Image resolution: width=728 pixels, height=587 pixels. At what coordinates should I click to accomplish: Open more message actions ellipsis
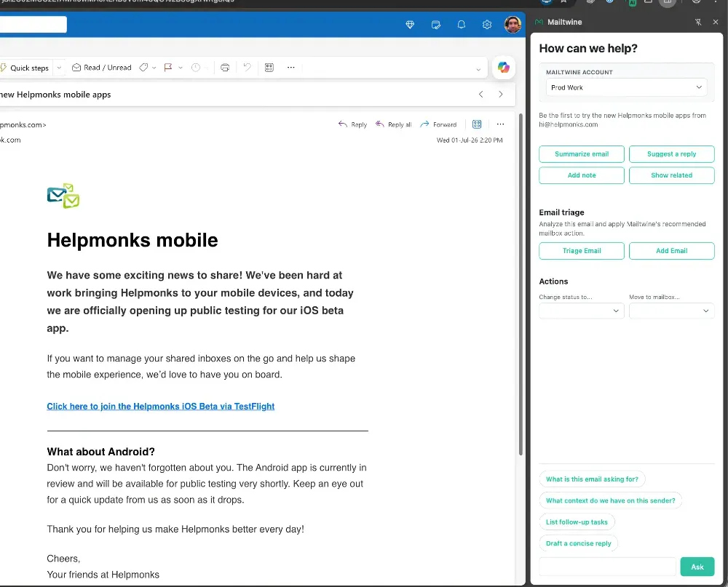(500, 124)
